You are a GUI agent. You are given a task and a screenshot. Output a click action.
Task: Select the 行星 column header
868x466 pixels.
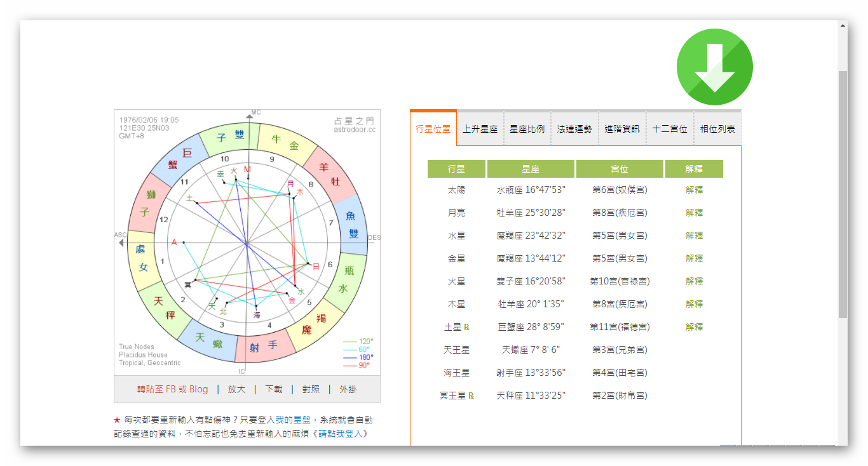pos(456,169)
